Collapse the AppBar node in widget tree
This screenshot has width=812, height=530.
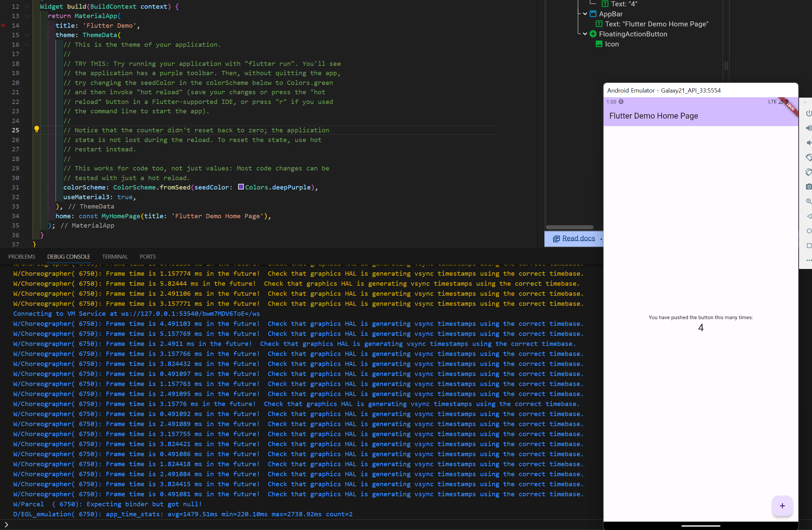tap(585, 14)
